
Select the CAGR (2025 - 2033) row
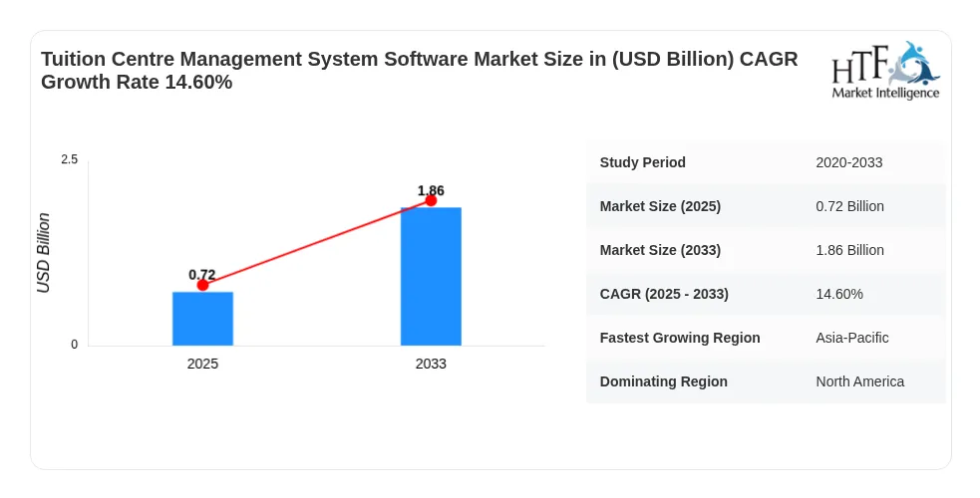[x=766, y=293]
